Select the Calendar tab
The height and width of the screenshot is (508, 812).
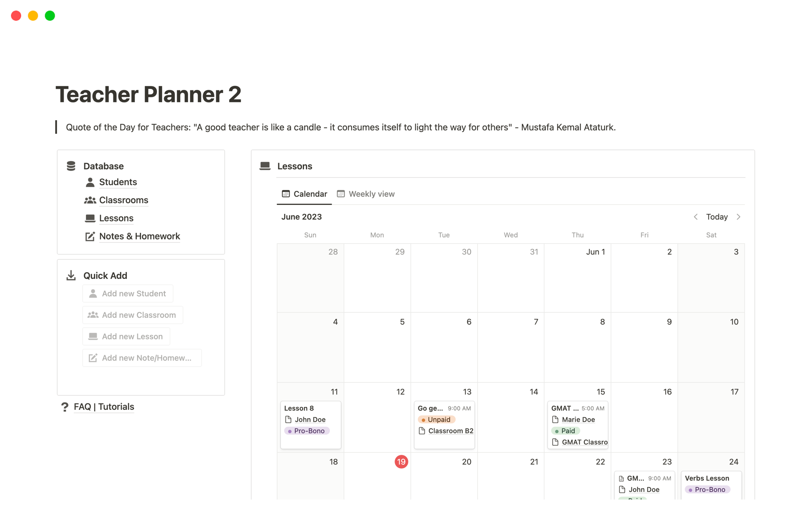point(310,193)
